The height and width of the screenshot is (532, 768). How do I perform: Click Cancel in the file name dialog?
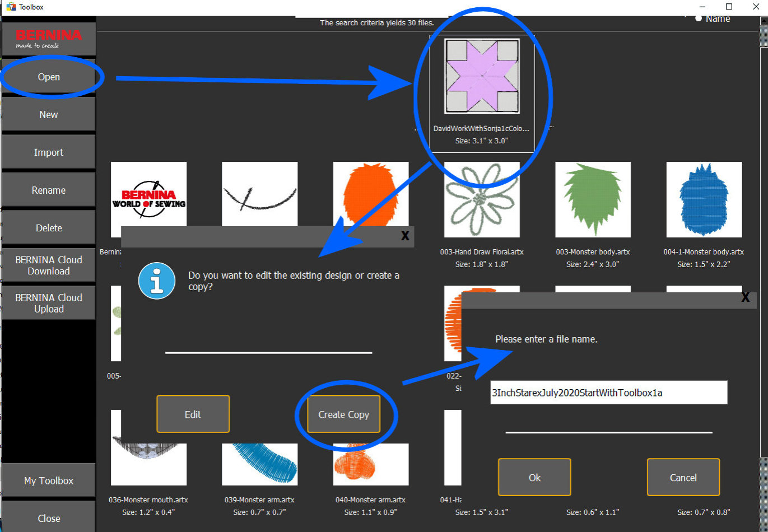tap(683, 477)
